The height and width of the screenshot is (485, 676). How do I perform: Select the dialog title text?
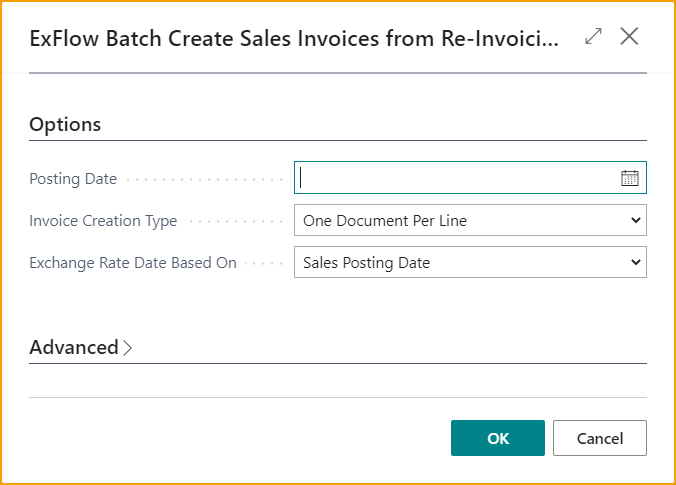coord(294,38)
